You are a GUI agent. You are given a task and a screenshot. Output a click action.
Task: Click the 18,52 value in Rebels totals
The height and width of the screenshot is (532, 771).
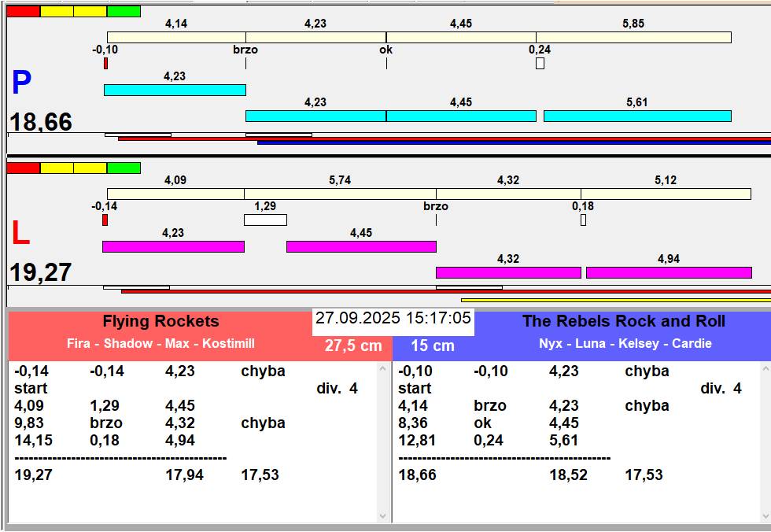point(568,475)
